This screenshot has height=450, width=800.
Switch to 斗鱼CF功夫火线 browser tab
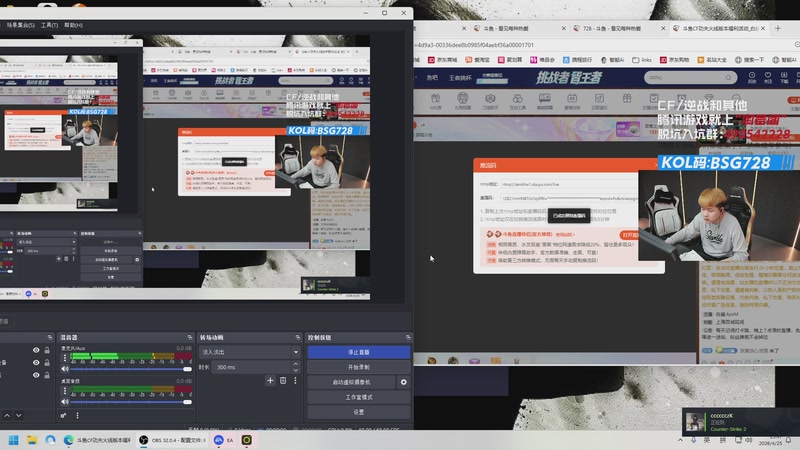point(719,29)
